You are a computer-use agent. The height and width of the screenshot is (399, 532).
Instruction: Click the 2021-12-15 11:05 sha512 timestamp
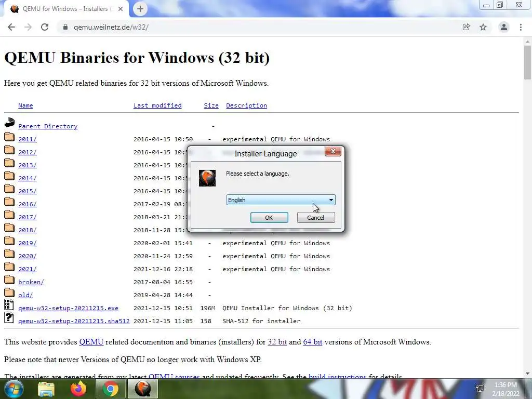[x=163, y=321]
